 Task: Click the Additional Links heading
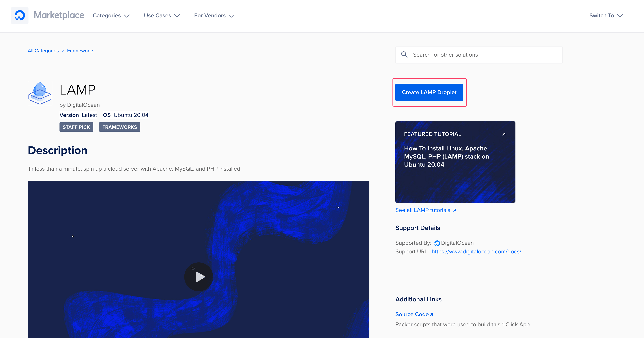pyautogui.click(x=418, y=299)
